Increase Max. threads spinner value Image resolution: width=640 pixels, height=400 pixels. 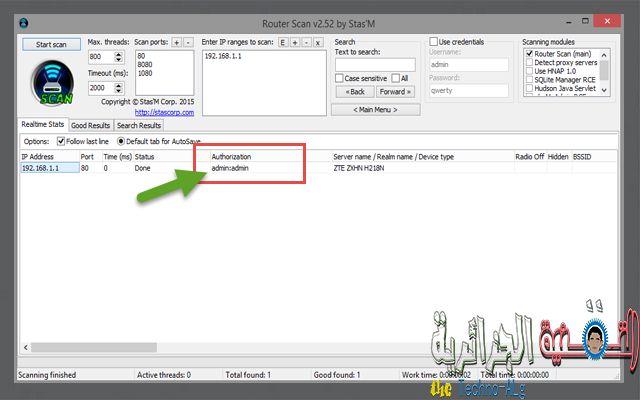(119, 54)
